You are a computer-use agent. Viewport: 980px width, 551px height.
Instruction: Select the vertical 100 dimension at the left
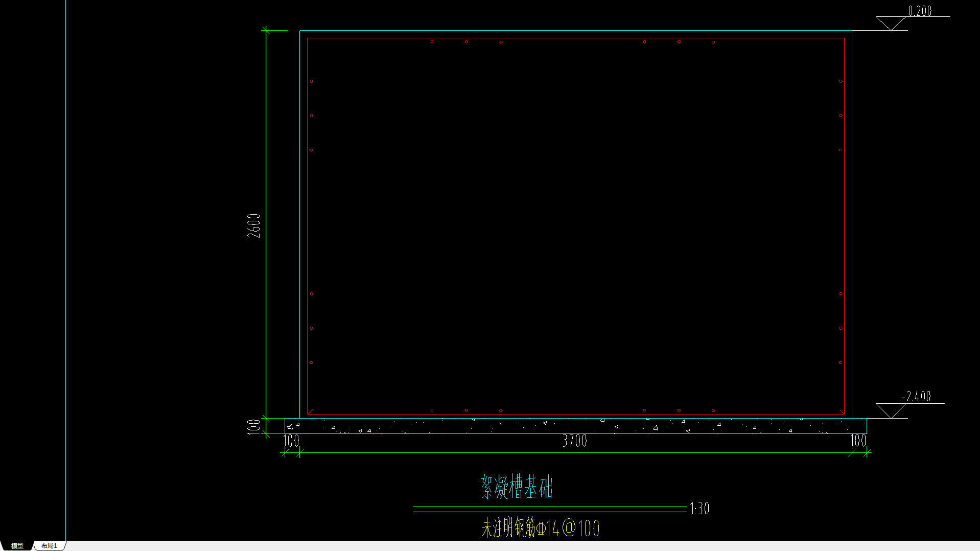(254, 427)
